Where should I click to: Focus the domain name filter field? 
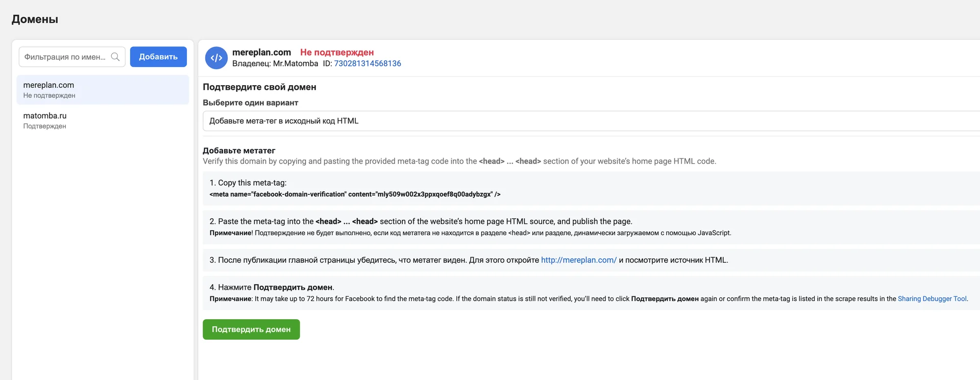point(72,57)
